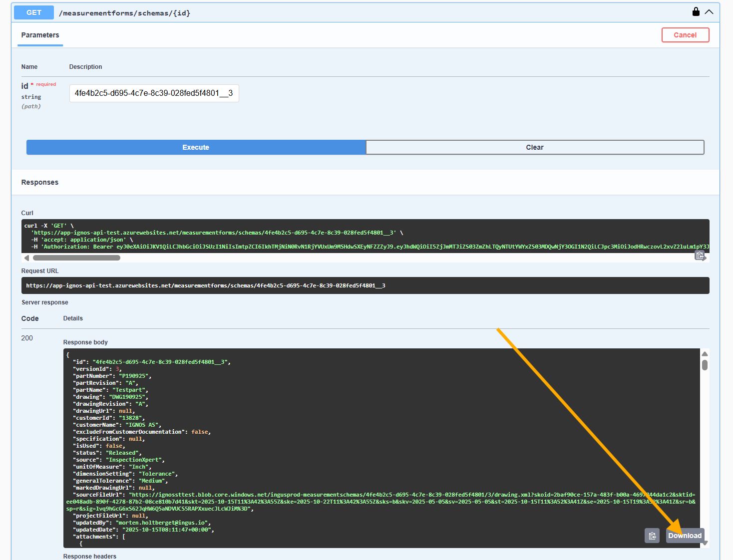Click the required id input field
This screenshot has width=733, height=560.
click(x=154, y=93)
